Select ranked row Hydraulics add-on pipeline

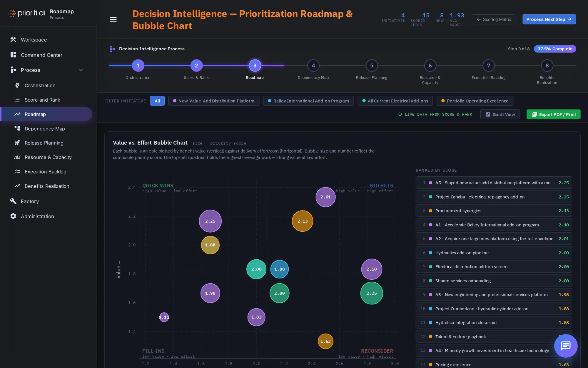(x=494, y=253)
